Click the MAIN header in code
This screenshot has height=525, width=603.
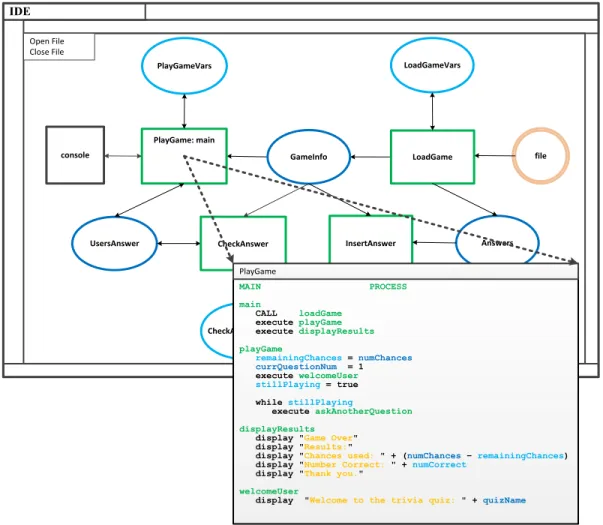250,287
